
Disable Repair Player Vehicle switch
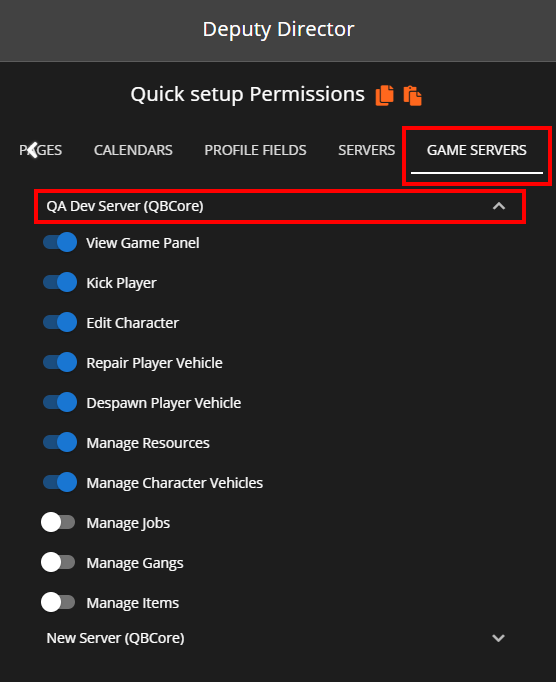pos(60,363)
